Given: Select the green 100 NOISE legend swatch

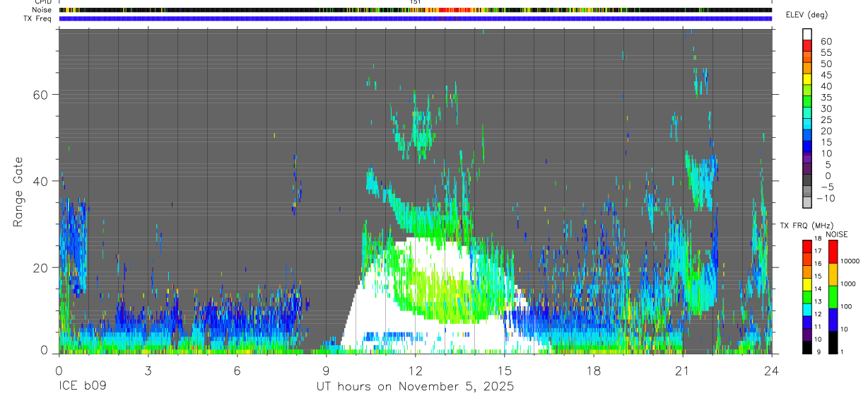Looking at the screenshot, I should [833, 297].
